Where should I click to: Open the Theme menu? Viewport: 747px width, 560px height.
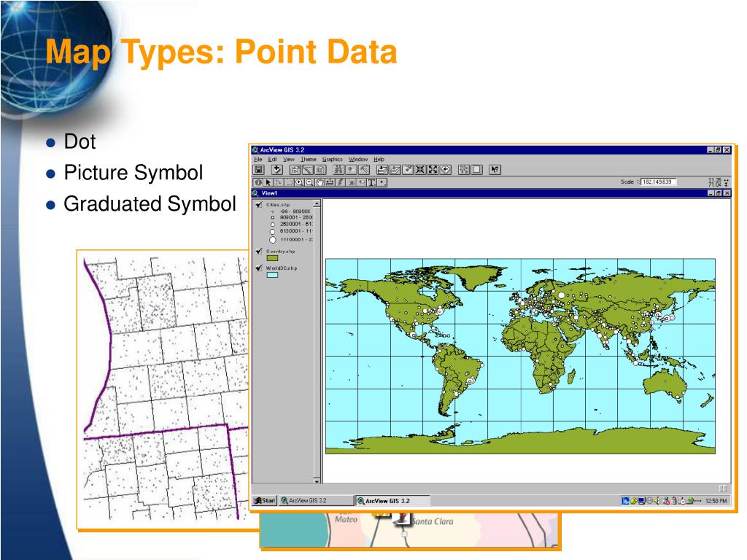[309, 159]
